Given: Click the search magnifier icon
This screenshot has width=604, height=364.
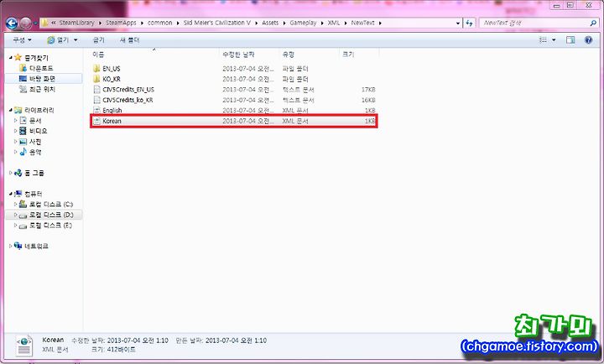Looking at the screenshot, I should tap(593, 23).
